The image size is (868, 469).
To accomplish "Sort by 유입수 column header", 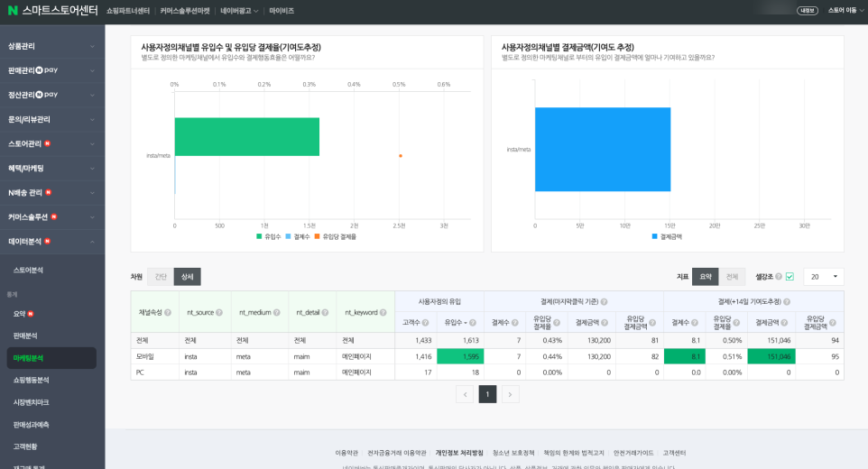I will coord(456,323).
